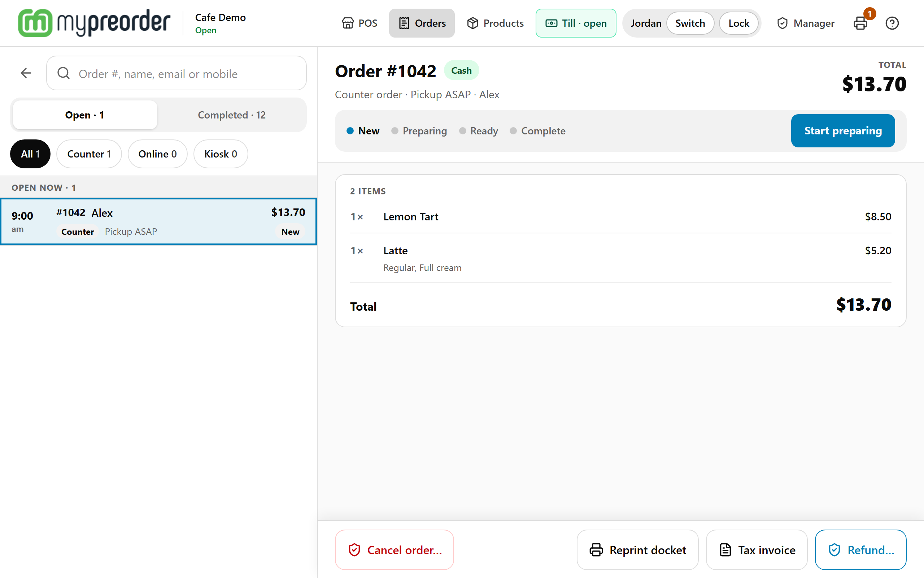924x578 pixels.
Task: Click the Latte item line
Action: point(620,258)
